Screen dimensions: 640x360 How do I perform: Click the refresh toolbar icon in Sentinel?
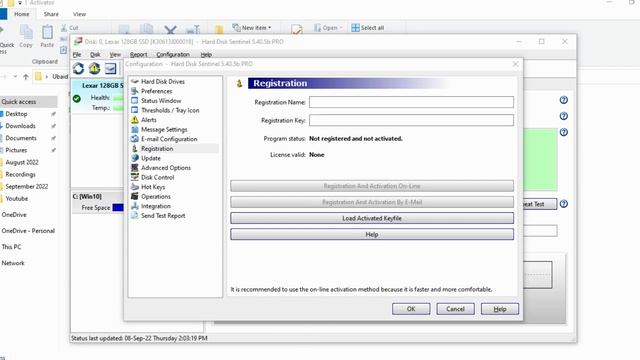pyautogui.click(x=78, y=69)
